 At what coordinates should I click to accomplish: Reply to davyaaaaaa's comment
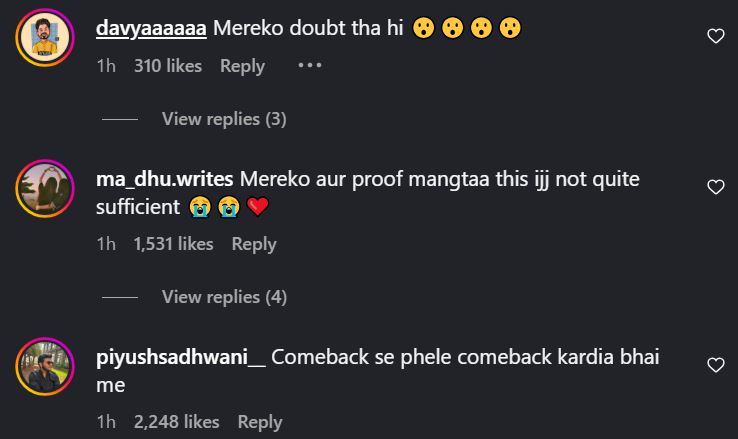coord(242,66)
